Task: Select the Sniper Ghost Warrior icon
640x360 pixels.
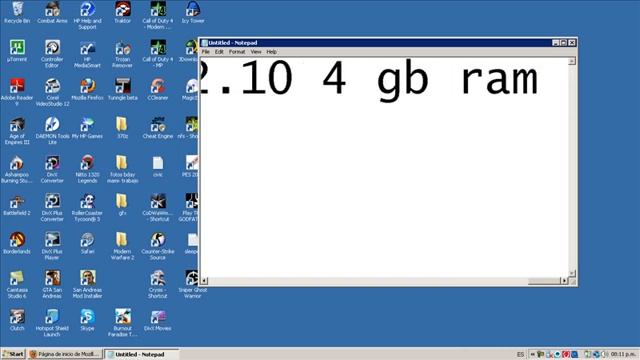Action: pyautogui.click(x=193, y=284)
